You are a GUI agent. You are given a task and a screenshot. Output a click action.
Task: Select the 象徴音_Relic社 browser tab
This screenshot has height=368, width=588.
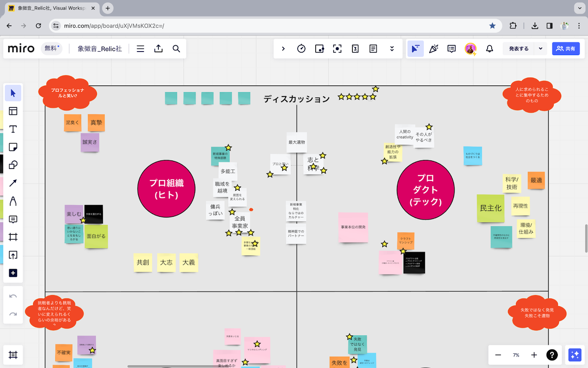click(x=51, y=8)
